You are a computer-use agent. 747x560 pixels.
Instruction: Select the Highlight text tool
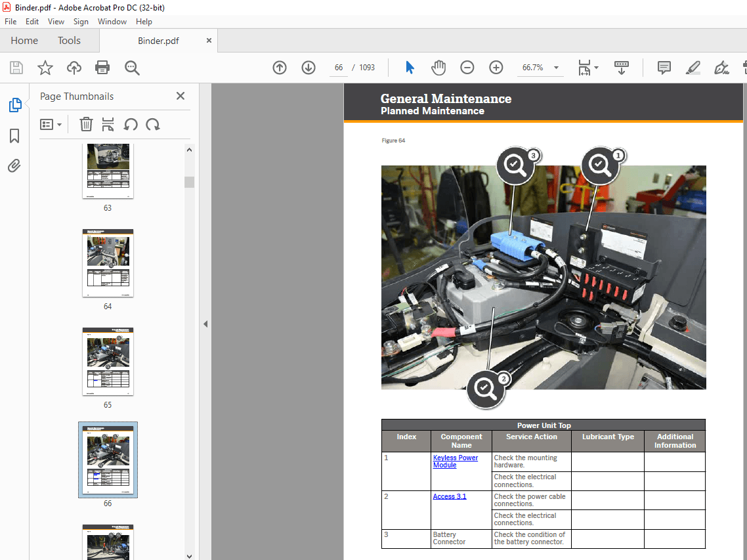coord(693,68)
